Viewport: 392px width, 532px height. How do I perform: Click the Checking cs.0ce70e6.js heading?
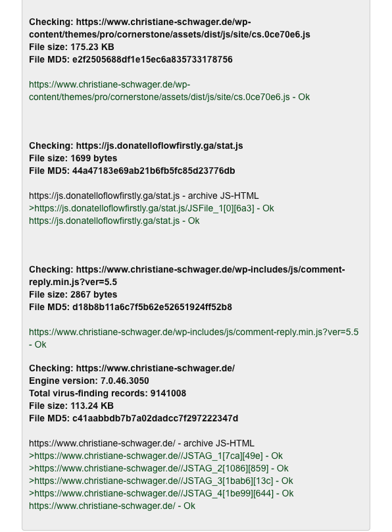(170, 28)
